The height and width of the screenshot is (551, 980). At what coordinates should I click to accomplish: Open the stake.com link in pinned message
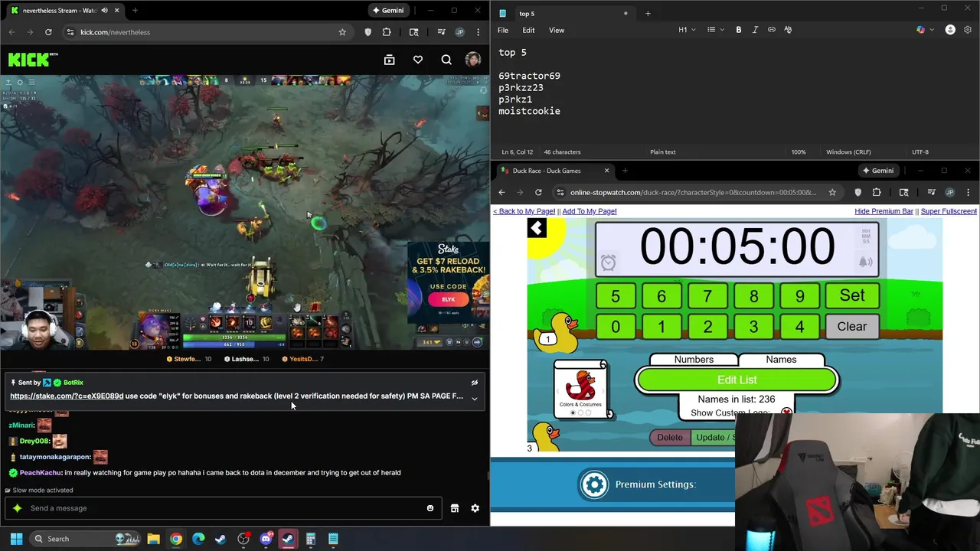67,396
